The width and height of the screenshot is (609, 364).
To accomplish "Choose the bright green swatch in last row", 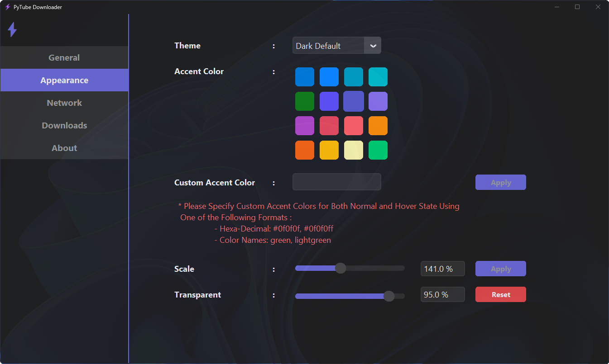I will pyautogui.click(x=378, y=150).
